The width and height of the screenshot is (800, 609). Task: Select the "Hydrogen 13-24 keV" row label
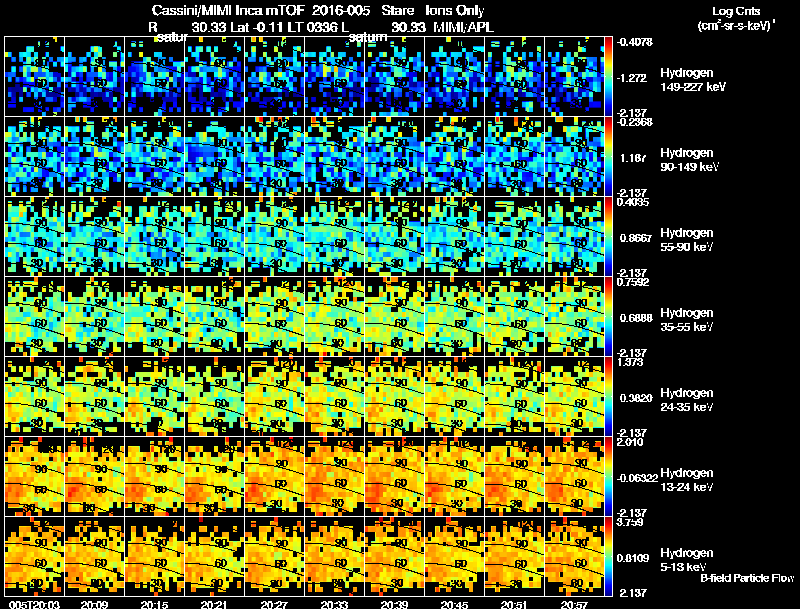point(687,480)
